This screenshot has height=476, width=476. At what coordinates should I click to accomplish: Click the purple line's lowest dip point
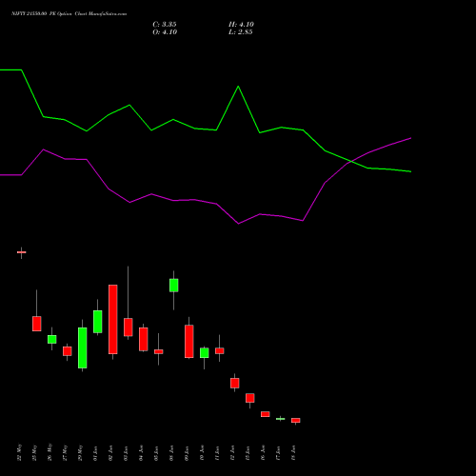(239, 224)
